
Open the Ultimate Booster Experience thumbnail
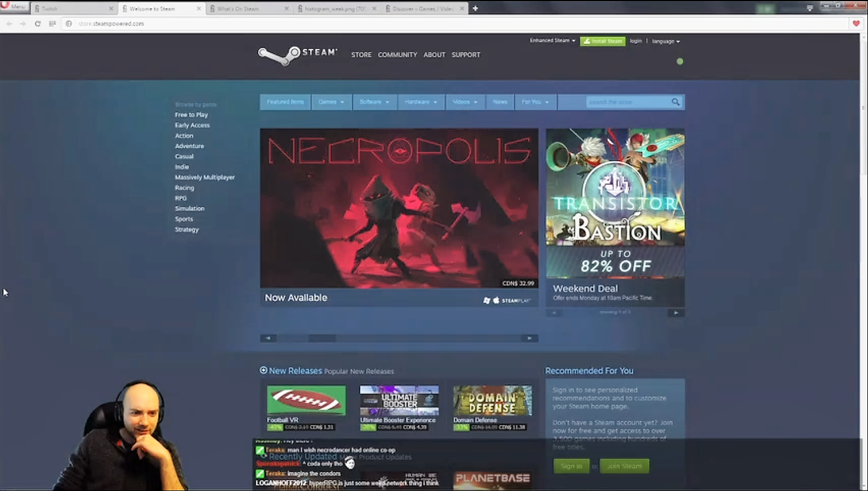click(x=399, y=400)
